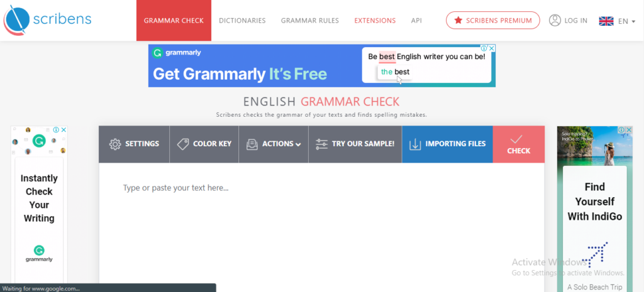The height and width of the screenshot is (292, 644).
Task: Click 'the best' suggestion in banner
Action: 395,72
